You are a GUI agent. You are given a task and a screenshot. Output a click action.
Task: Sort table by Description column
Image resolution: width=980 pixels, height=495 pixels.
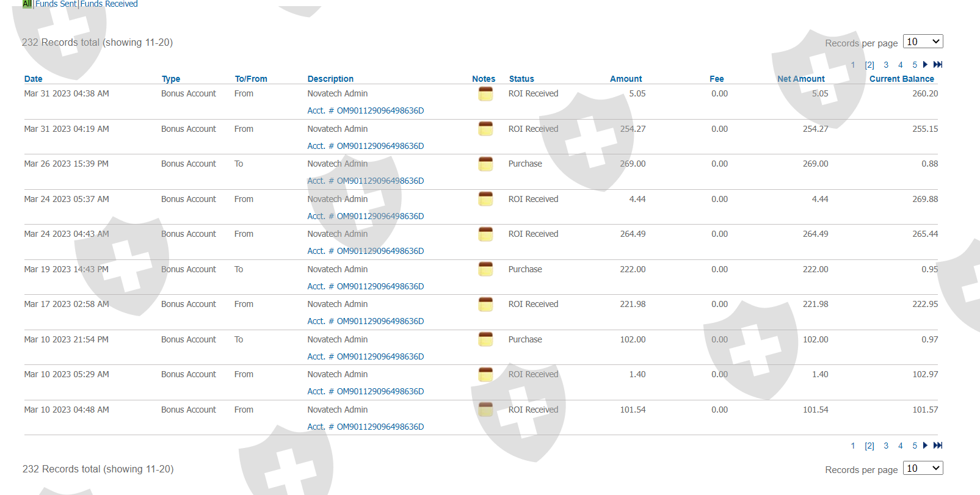(x=330, y=79)
